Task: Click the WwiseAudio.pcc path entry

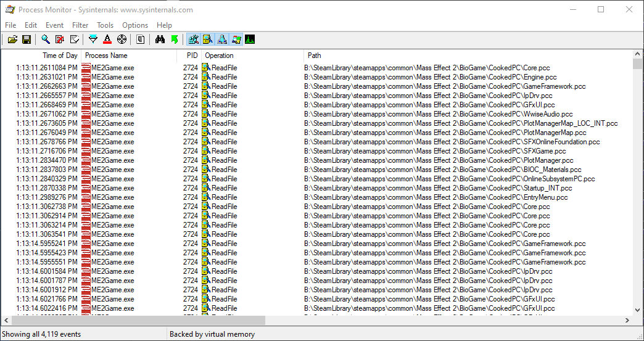Action: (438, 114)
